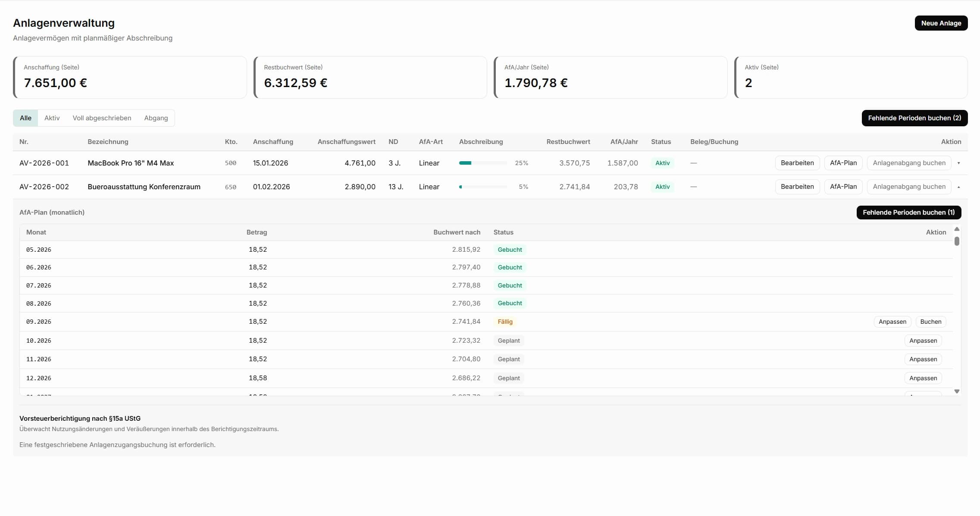Click Fehlende Perioden buchen (2) button

[x=914, y=118]
